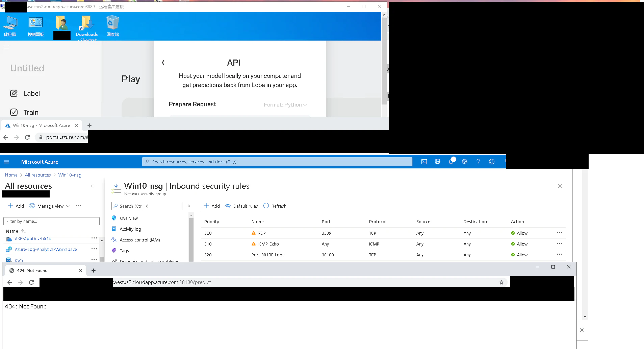Click the Default rules button
This screenshot has height=349, width=644.
pyautogui.click(x=241, y=206)
